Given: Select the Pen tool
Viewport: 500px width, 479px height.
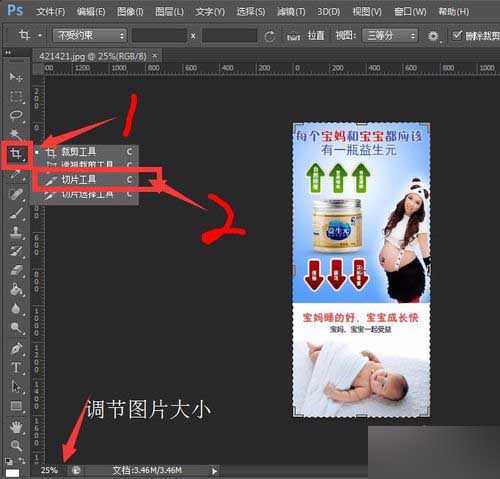Looking at the screenshot, I should tap(16, 348).
